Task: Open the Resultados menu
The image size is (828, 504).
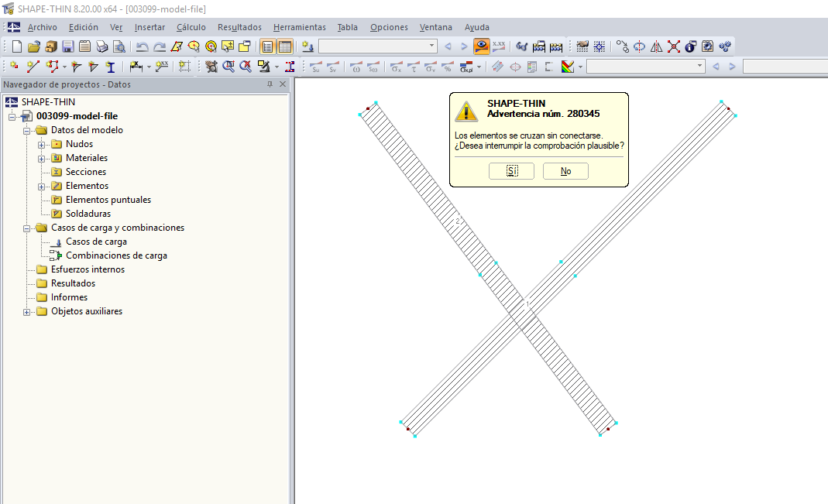Action: 240,27
